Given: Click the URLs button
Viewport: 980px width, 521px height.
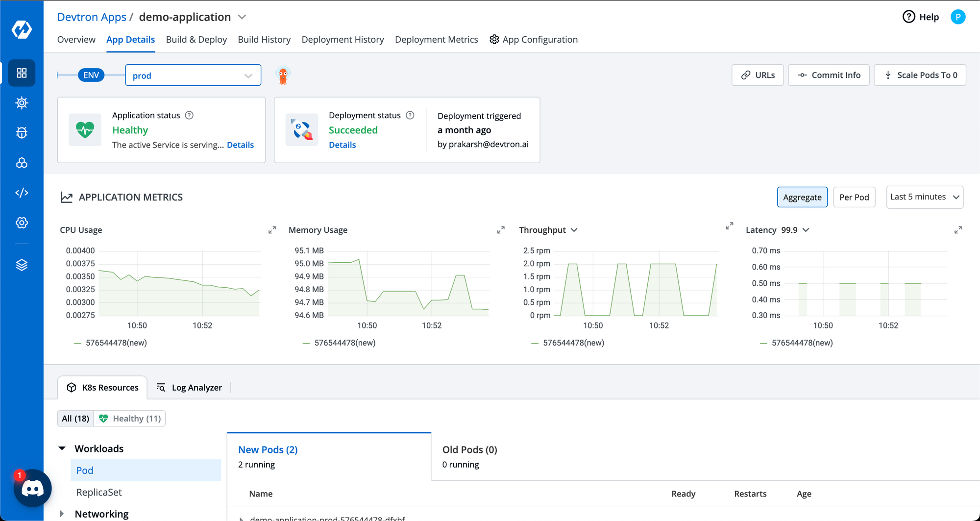Looking at the screenshot, I should pyautogui.click(x=758, y=75).
